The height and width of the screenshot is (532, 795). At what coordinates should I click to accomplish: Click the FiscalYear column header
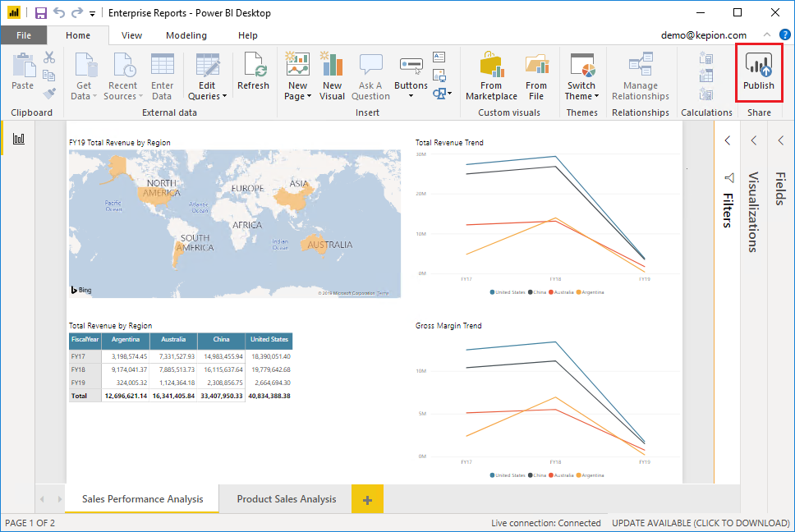click(85, 340)
